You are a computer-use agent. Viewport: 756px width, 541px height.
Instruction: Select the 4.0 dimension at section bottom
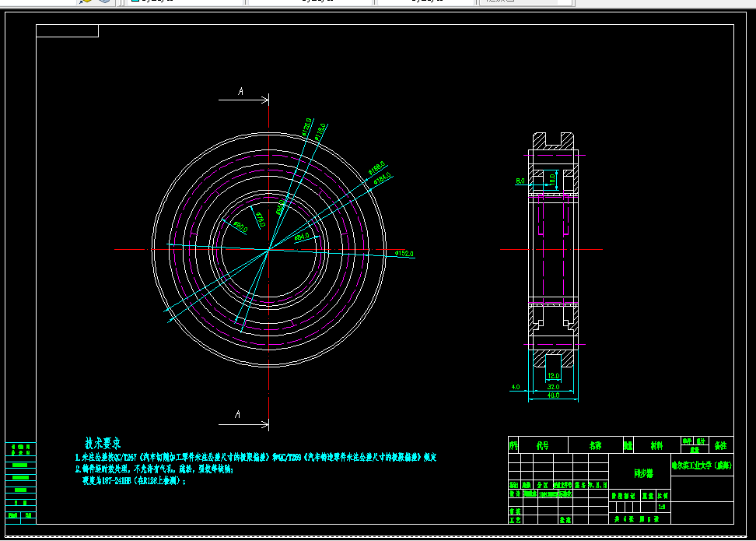point(516,387)
